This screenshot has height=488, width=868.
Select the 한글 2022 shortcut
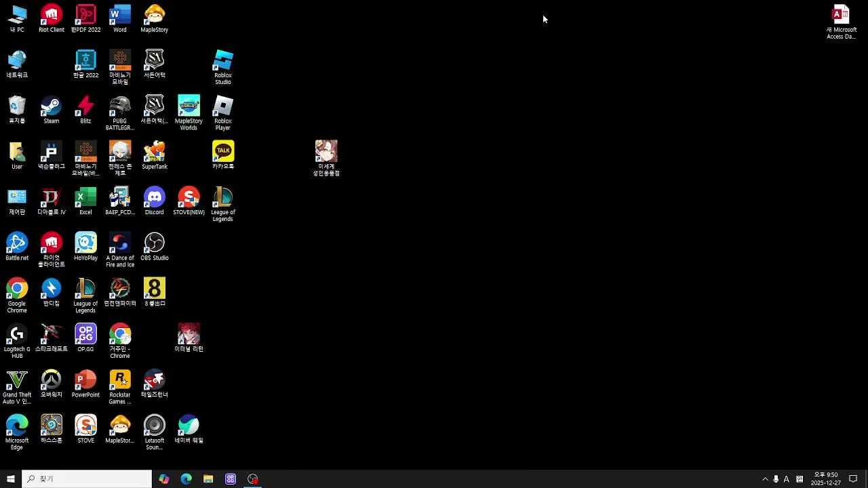coord(85,64)
